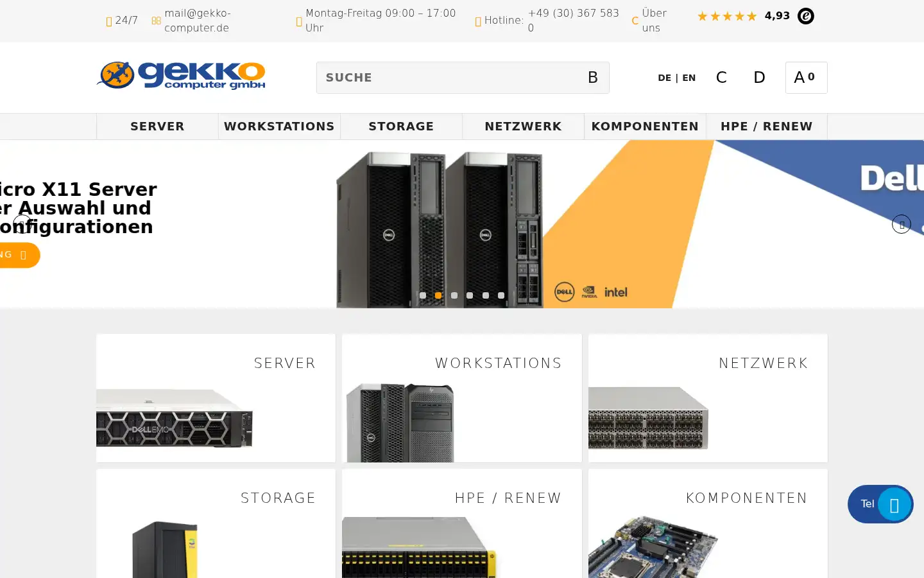
Task: Open the HPE / RENEW category card
Action: tap(462, 523)
